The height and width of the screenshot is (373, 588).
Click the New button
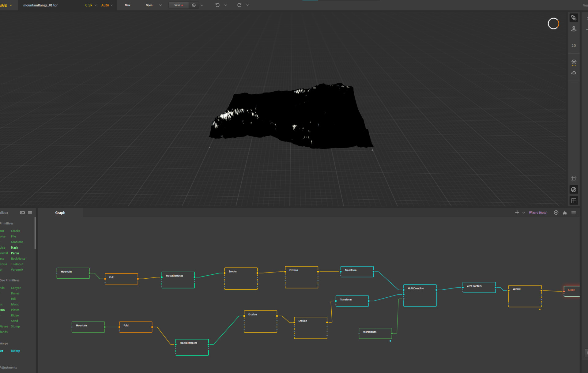pyautogui.click(x=127, y=5)
